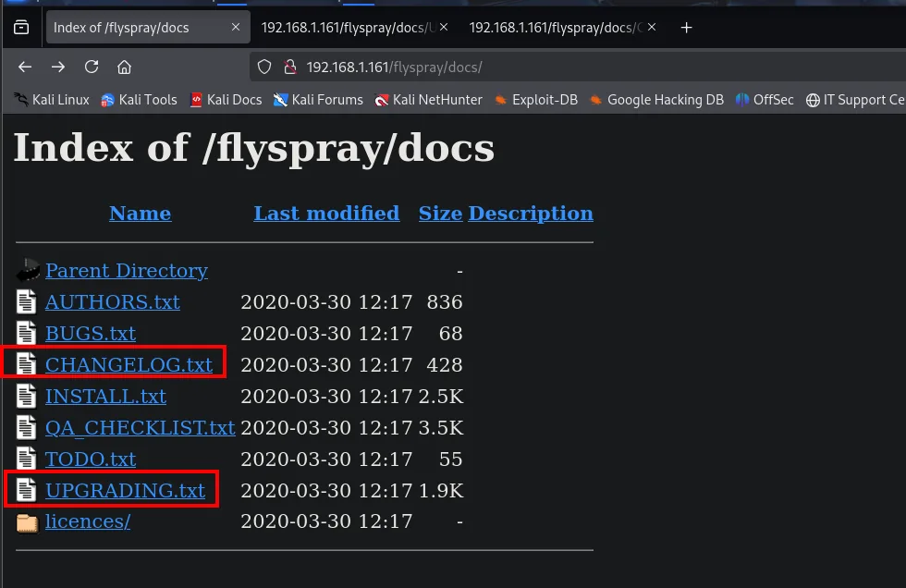Open the tracking protection shield icon
The width and height of the screenshot is (906, 588).
click(264, 67)
